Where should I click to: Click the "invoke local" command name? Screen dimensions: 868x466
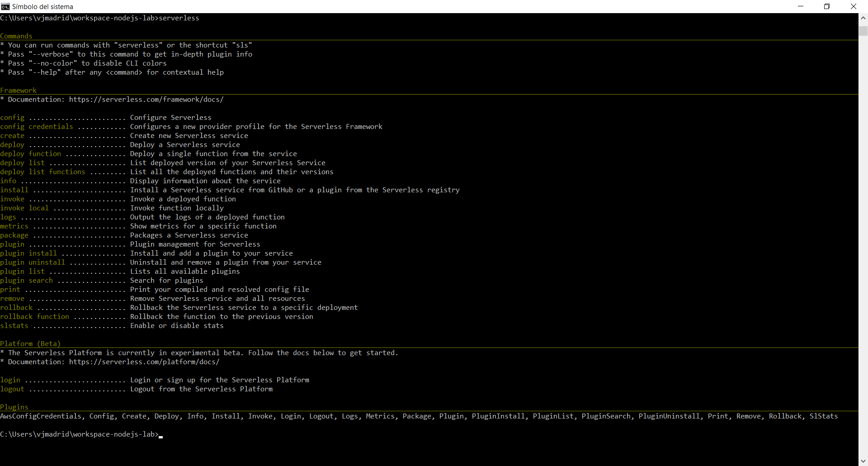coord(24,208)
